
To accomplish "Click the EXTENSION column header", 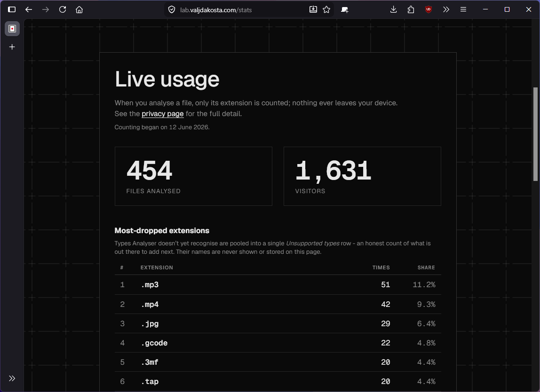I will [157, 267].
